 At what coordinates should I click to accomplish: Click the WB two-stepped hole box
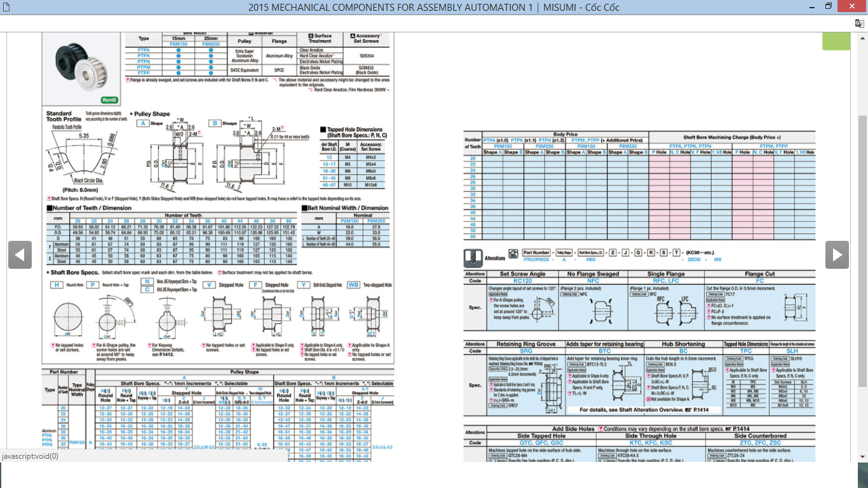[x=353, y=285]
